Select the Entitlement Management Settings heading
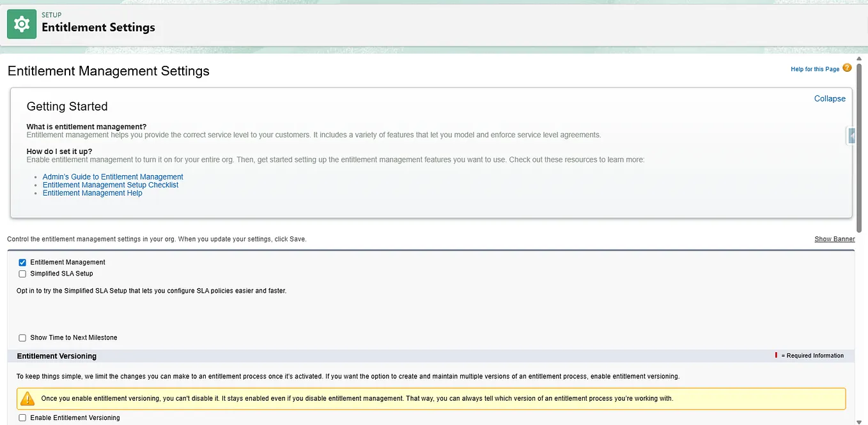The image size is (868, 425). pos(108,71)
